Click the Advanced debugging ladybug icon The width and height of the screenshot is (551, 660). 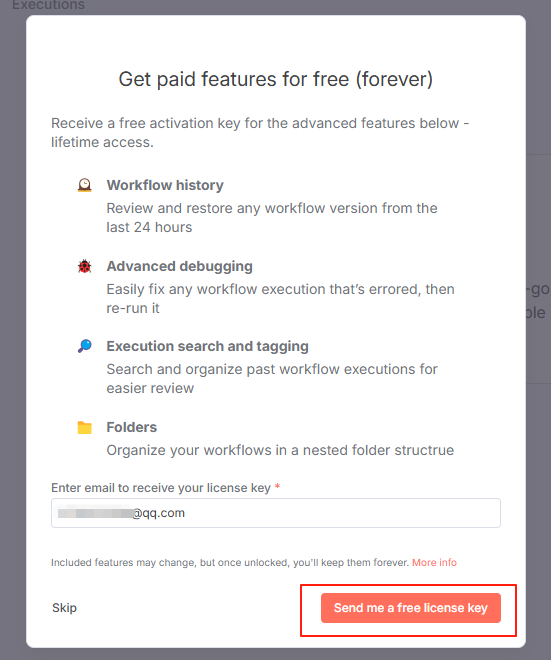click(85, 266)
